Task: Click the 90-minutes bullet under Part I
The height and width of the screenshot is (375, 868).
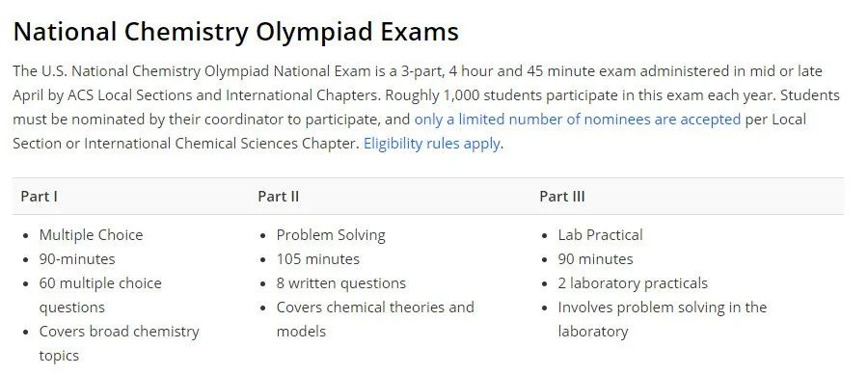Action: [77, 259]
